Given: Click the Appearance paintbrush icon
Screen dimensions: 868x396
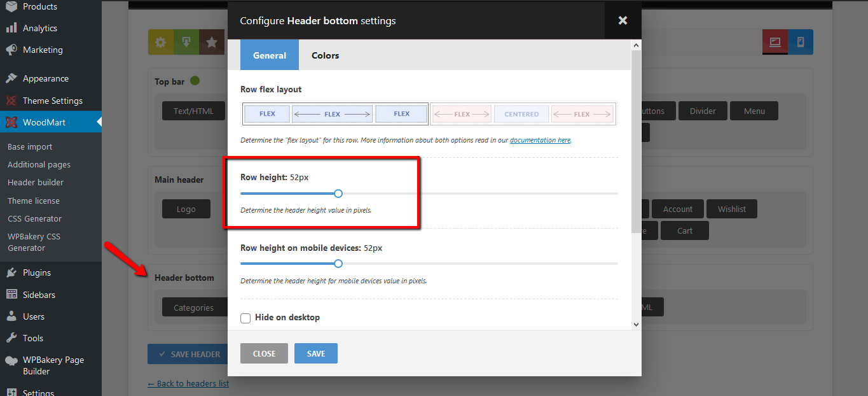Looking at the screenshot, I should tap(11, 78).
